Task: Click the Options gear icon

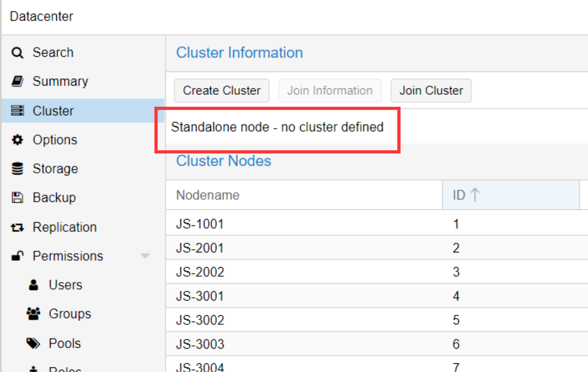Action: (x=17, y=140)
